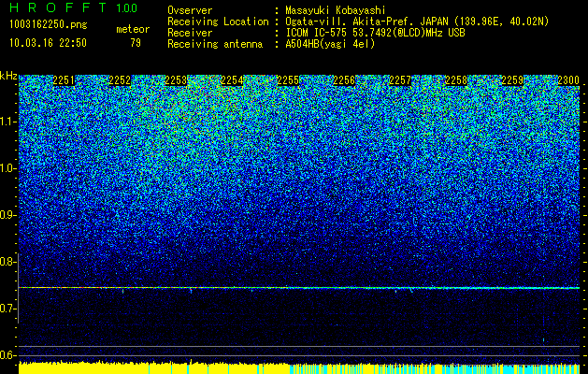This screenshot has height=374, width=588.
Task: Click the kHz axis unit label
Action: point(8,76)
